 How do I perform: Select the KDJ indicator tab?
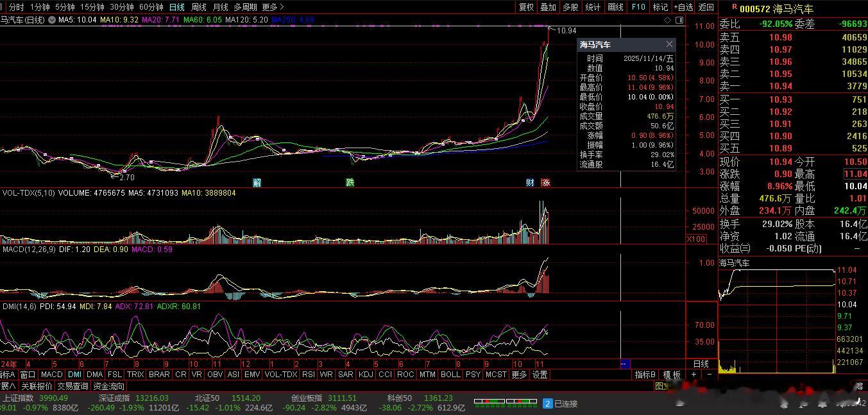tap(366, 375)
